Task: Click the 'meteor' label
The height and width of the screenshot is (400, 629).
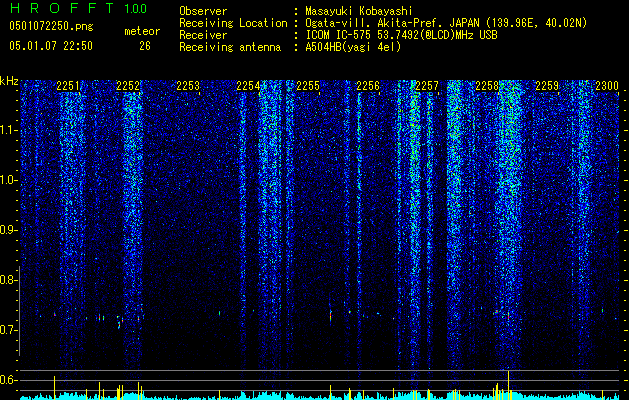Action: (x=142, y=31)
